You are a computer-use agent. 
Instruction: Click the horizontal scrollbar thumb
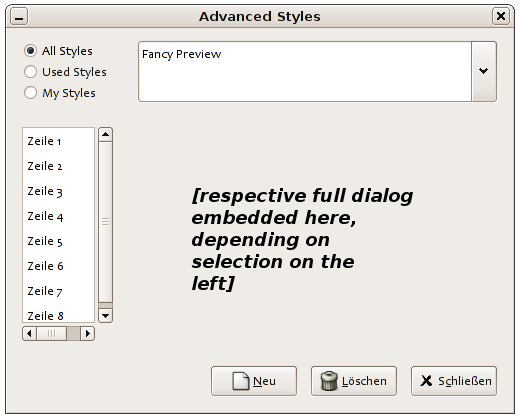(x=51, y=333)
